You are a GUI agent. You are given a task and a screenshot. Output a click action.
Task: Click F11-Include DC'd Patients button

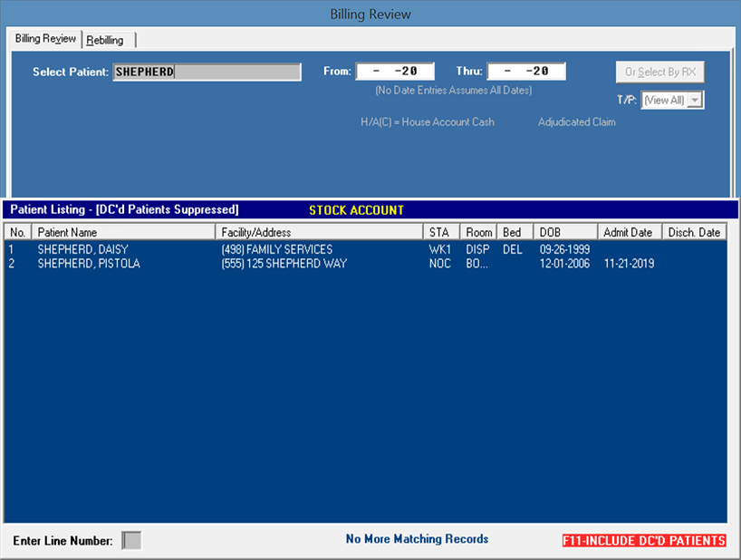[644, 541]
